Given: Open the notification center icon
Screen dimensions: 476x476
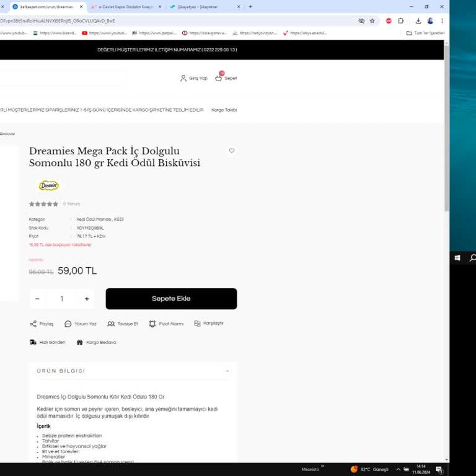Looking at the screenshot, I should pos(439,469).
